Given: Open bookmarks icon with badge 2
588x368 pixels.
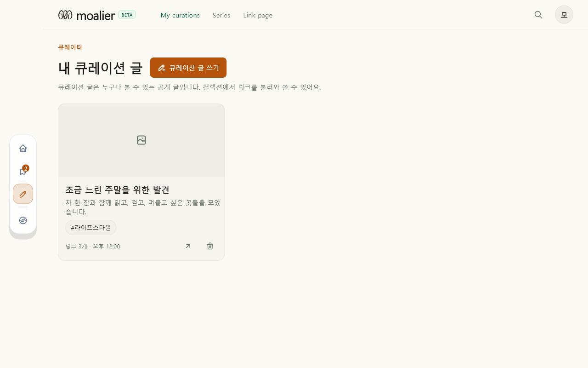Looking at the screenshot, I should click(23, 171).
